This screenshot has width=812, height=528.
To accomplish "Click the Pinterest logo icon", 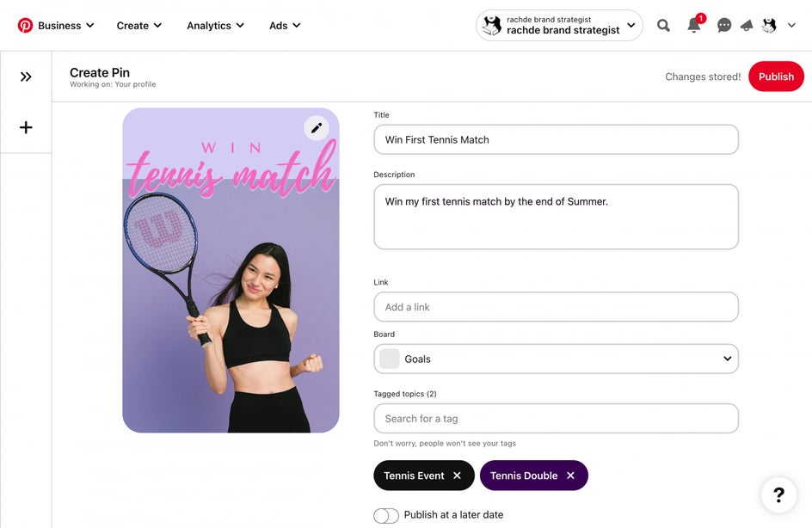I will point(25,26).
